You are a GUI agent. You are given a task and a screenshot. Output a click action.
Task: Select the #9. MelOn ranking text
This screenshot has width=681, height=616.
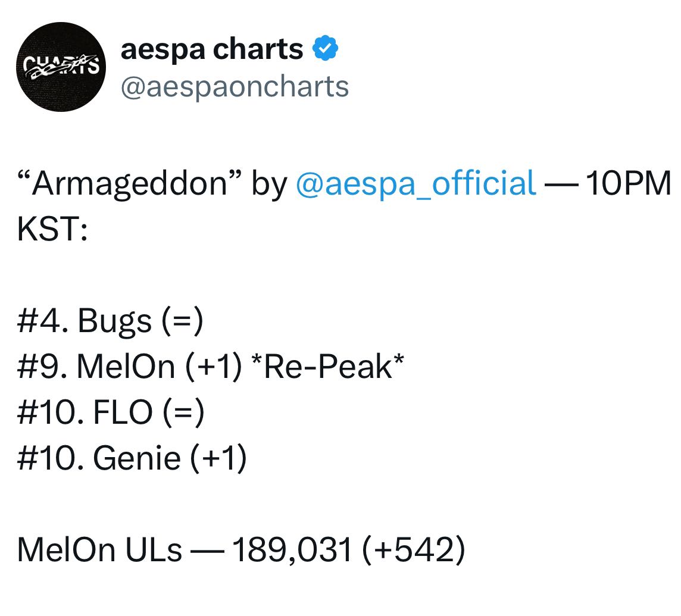[x=95, y=367]
